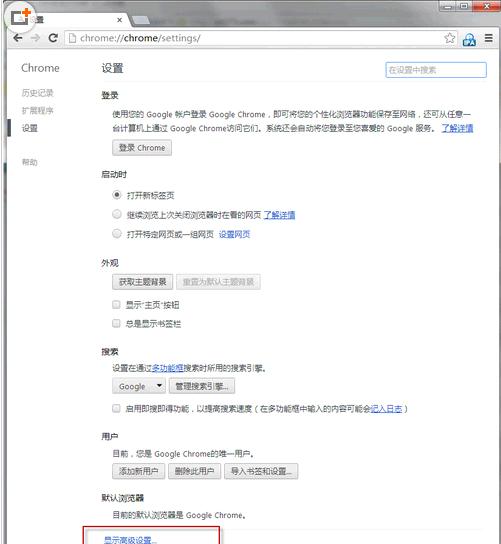Viewport: 501px width, 544px height.
Task: Click the 默认浏览器 section heading
Action: 122,498
